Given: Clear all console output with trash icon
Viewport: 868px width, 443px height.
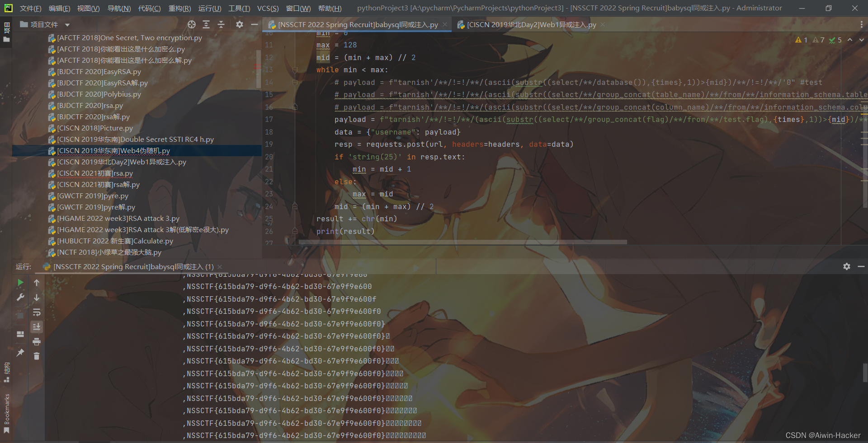Looking at the screenshot, I should coord(37,356).
